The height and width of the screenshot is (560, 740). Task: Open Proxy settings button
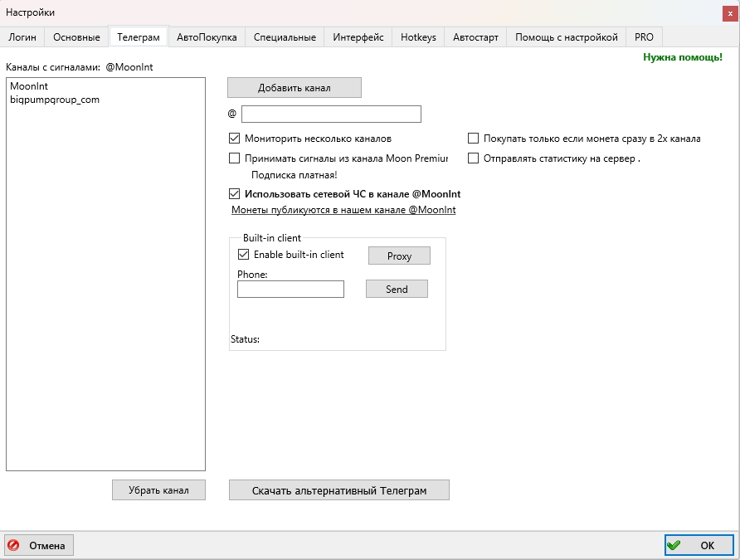click(x=399, y=256)
